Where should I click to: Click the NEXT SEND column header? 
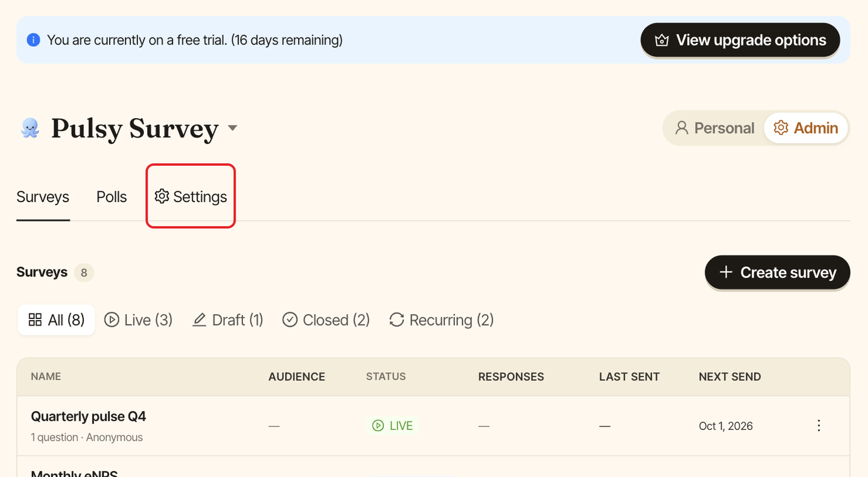(730, 377)
